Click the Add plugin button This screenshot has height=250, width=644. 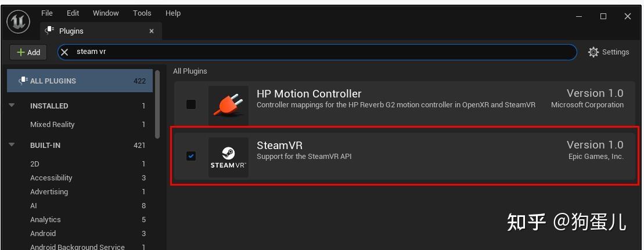coord(28,52)
